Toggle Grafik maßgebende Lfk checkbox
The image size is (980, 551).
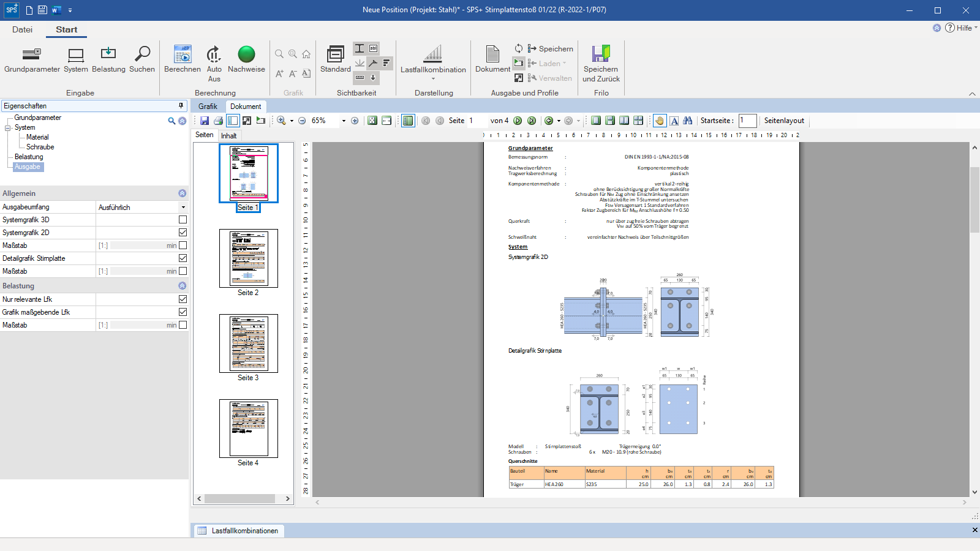point(183,312)
